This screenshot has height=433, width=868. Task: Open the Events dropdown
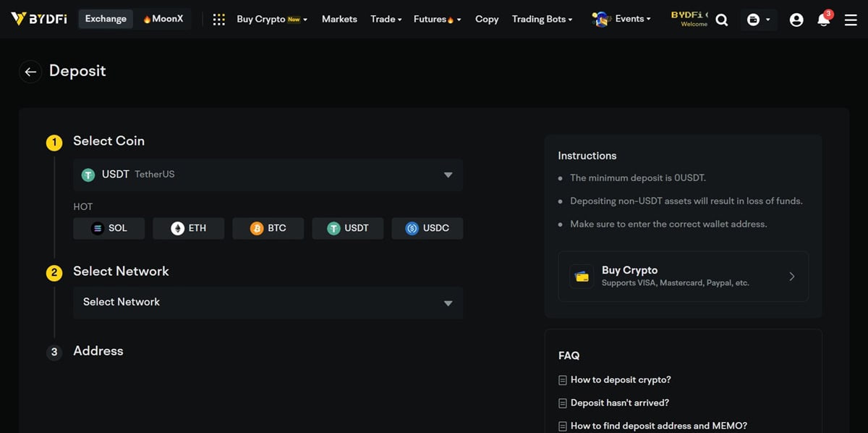[x=633, y=19]
